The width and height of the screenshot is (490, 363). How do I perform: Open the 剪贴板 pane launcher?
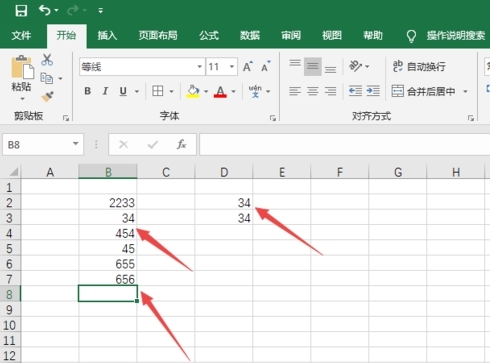pos(66,118)
